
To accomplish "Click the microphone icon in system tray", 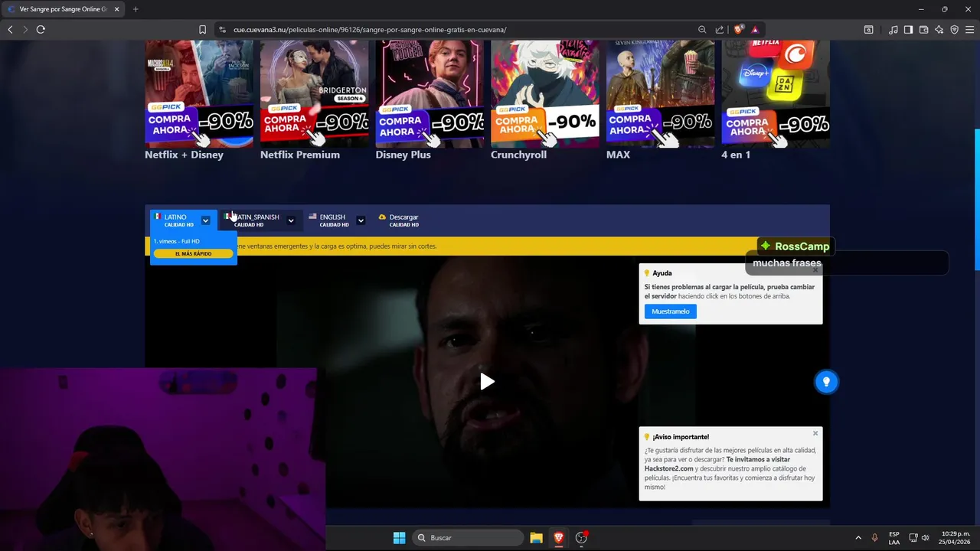I will coord(874,538).
